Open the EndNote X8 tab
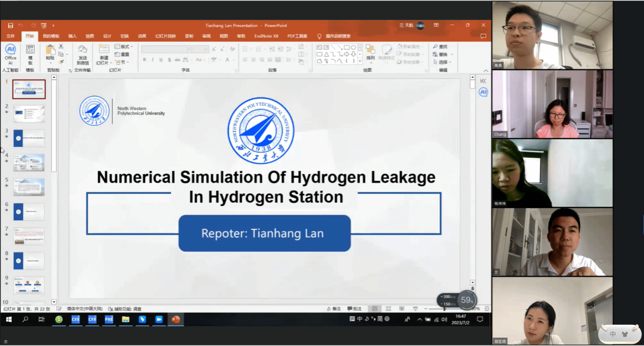The image size is (644, 346). pyautogui.click(x=266, y=36)
